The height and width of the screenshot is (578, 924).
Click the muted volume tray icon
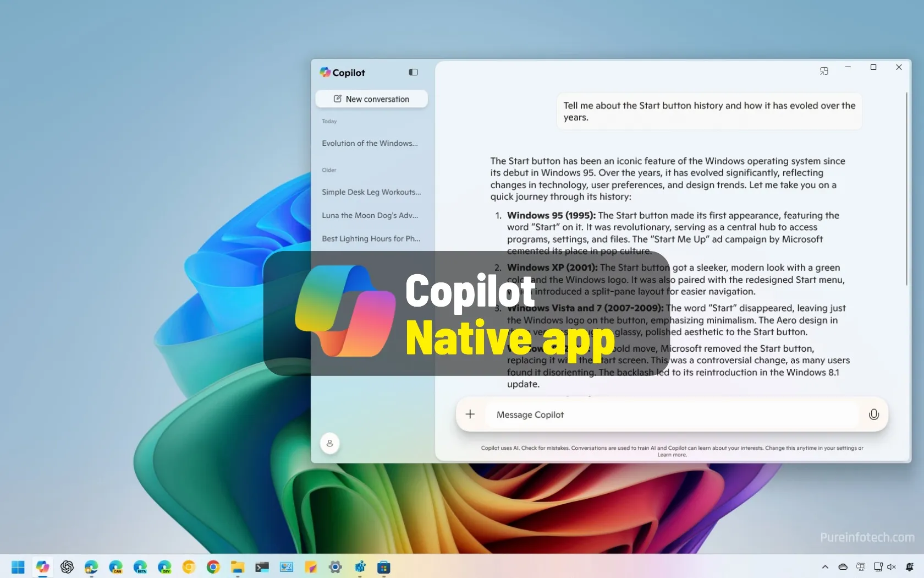click(892, 567)
